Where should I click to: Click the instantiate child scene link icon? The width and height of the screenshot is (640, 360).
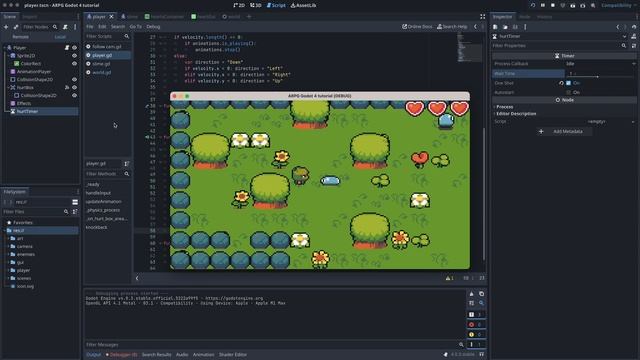[16, 27]
